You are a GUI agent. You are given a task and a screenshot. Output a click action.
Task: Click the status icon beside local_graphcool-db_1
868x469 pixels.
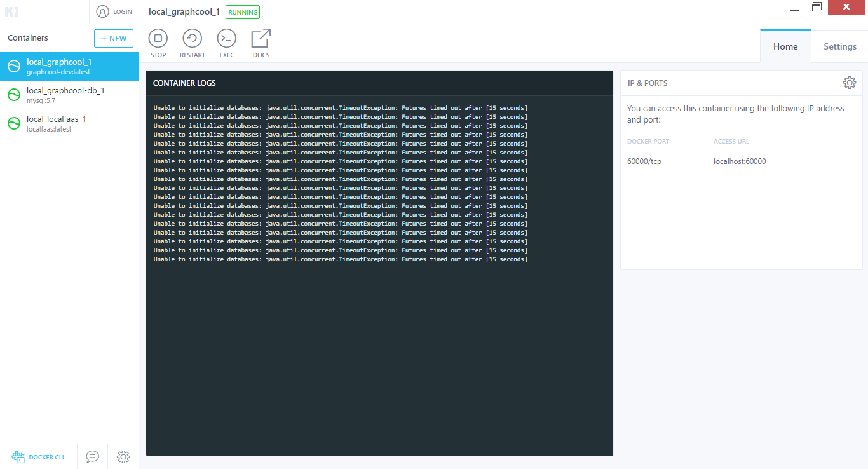(x=14, y=95)
